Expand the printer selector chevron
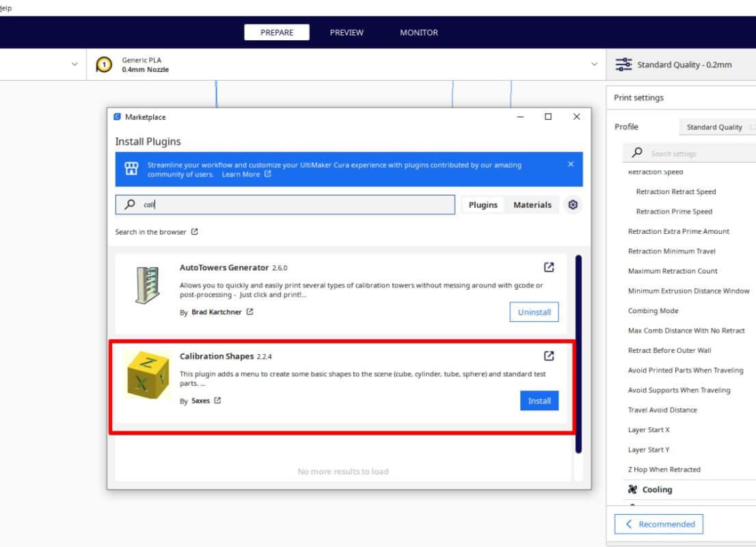This screenshot has height=547, width=756. tap(75, 64)
